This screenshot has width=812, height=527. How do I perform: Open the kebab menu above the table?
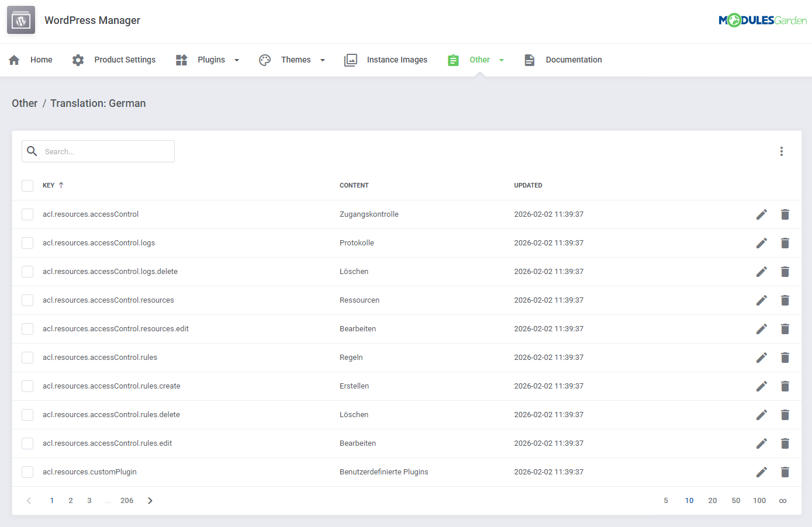click(x=782, y=151)
